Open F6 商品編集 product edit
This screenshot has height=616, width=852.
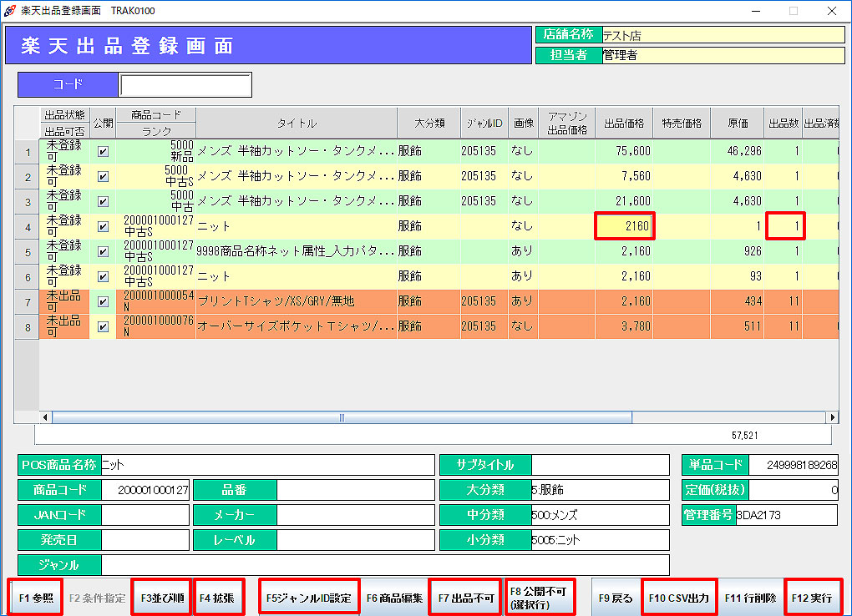point(394,598)
